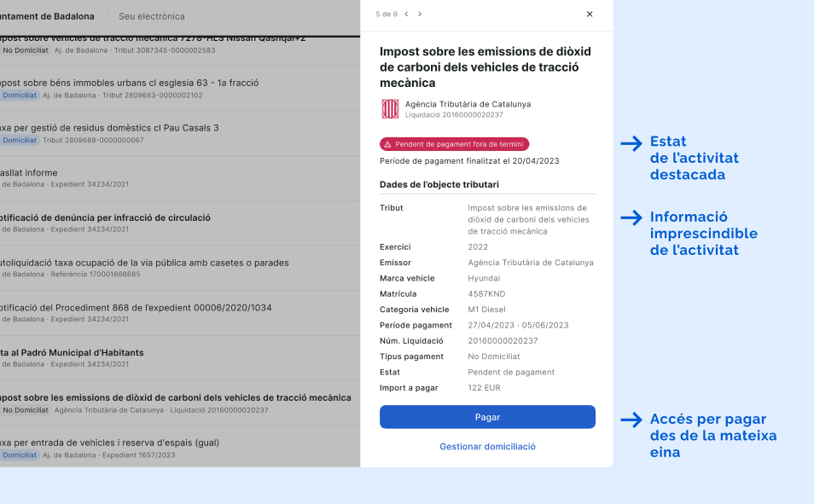Select Seu electrònica header item
The width and height of the screenshot is (814, 504).
152,16
